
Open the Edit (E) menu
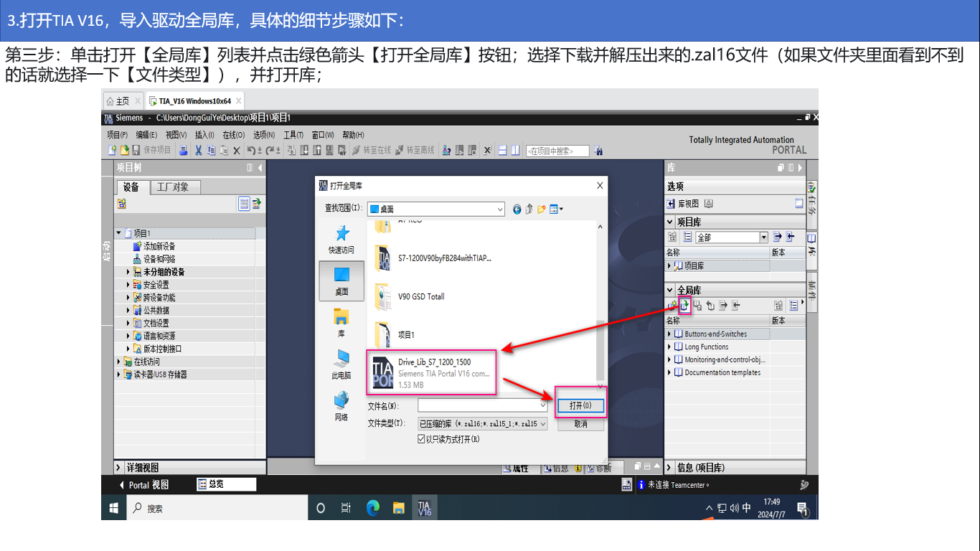point(146,135)
